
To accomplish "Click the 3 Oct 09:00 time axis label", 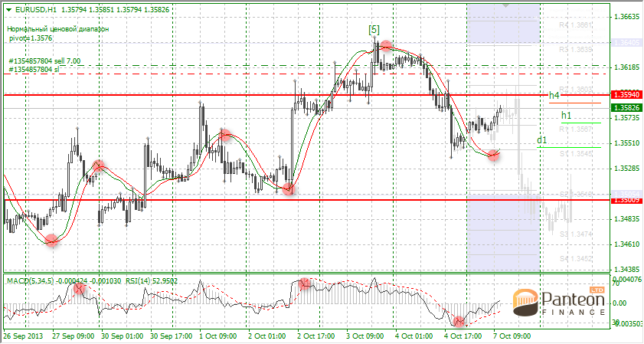I will [365, 336].
